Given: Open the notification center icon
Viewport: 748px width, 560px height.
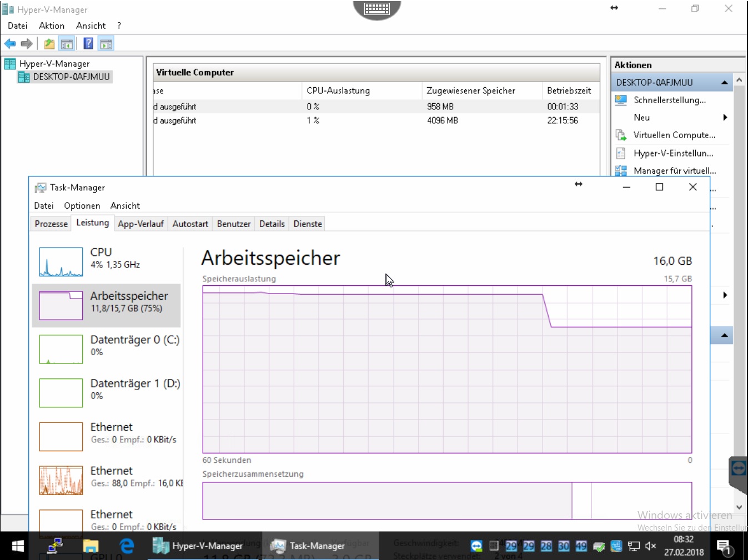Looking at the screenshot, I should pyautogui.click(x=724, y=547).
